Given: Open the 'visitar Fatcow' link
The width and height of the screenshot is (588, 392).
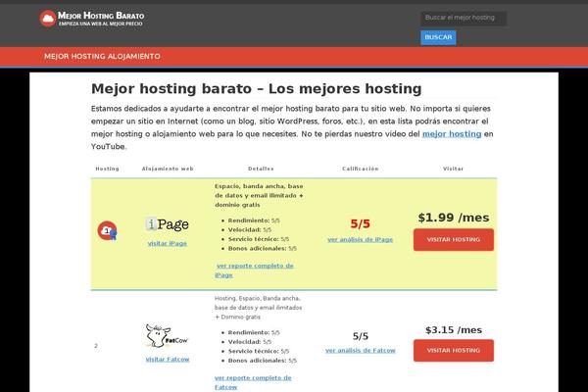Looking at the screenshot, I should tap(168, 359).
